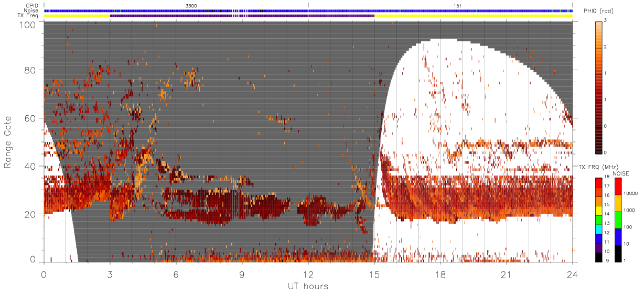Click UT hours tick label 24
644x297 pixels.
point(572,274)
